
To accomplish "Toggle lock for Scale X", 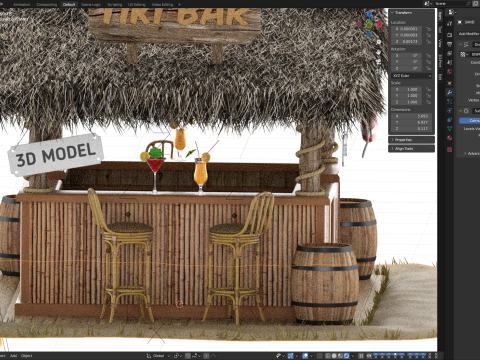I will [428, 89].
